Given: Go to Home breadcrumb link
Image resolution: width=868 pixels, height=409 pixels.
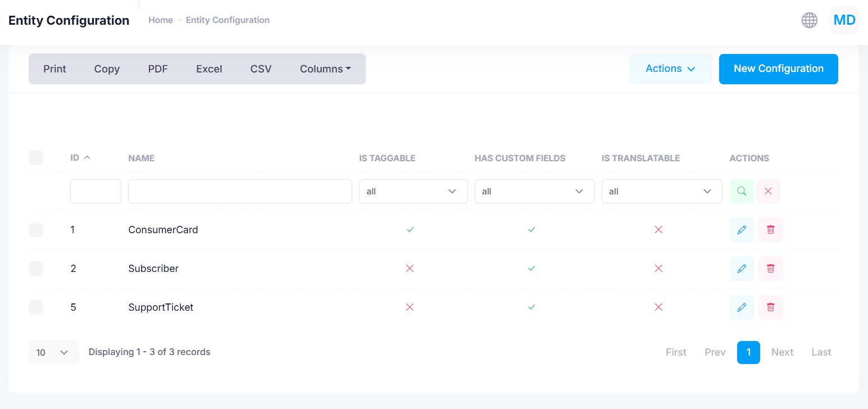Looking at the screenshot, I should click(161, 20).
